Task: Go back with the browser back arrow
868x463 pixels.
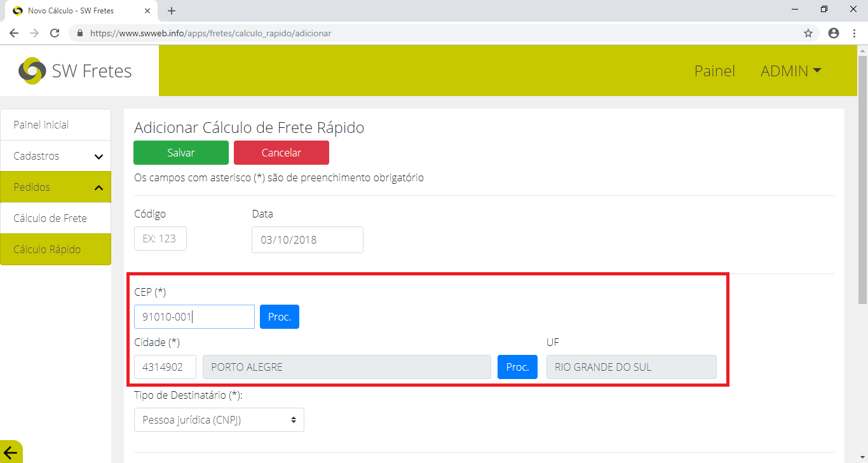Action: (14, 33)
